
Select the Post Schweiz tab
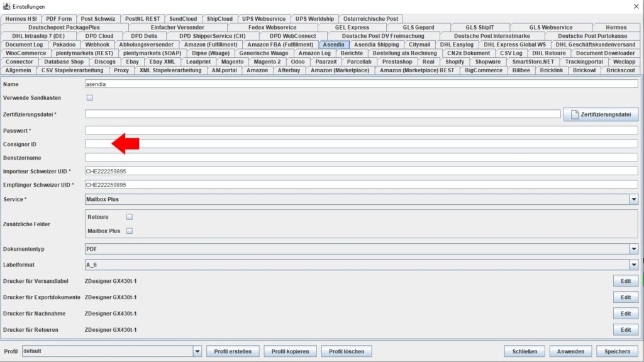coord(98,18)
